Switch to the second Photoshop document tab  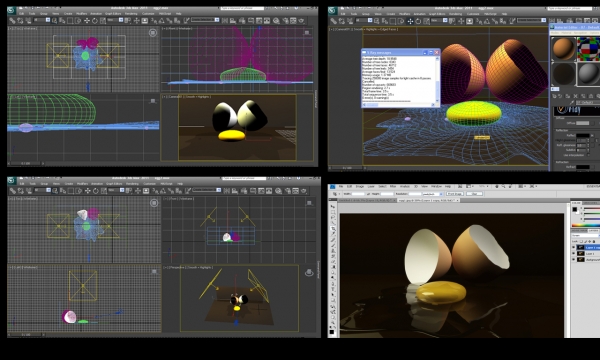tap(428, 200)
